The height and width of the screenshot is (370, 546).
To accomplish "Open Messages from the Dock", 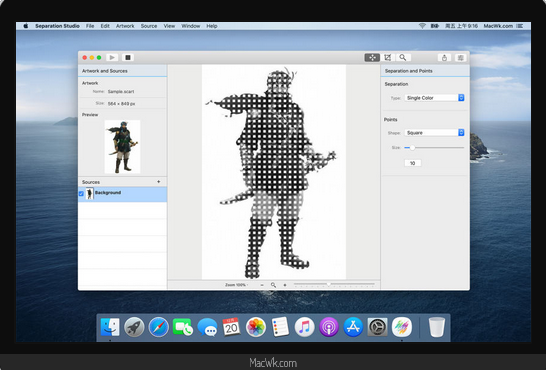I will point(207,327).
